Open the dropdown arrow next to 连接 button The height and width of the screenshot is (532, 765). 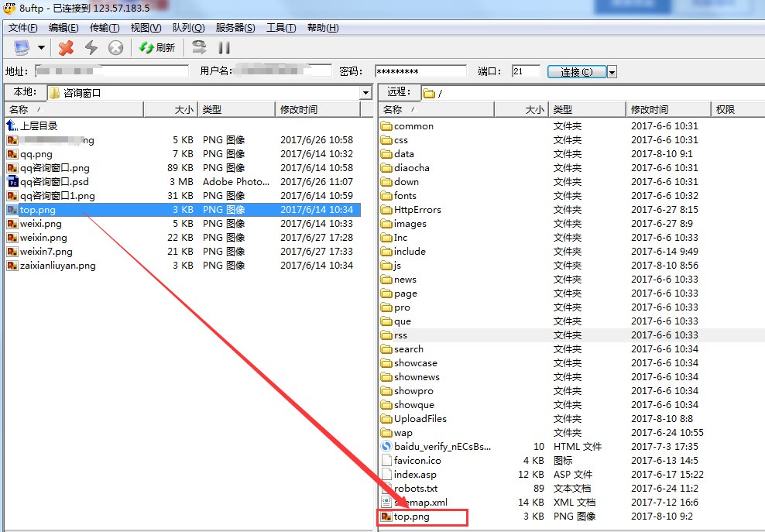pyautogui.click(x=612, y=72)
